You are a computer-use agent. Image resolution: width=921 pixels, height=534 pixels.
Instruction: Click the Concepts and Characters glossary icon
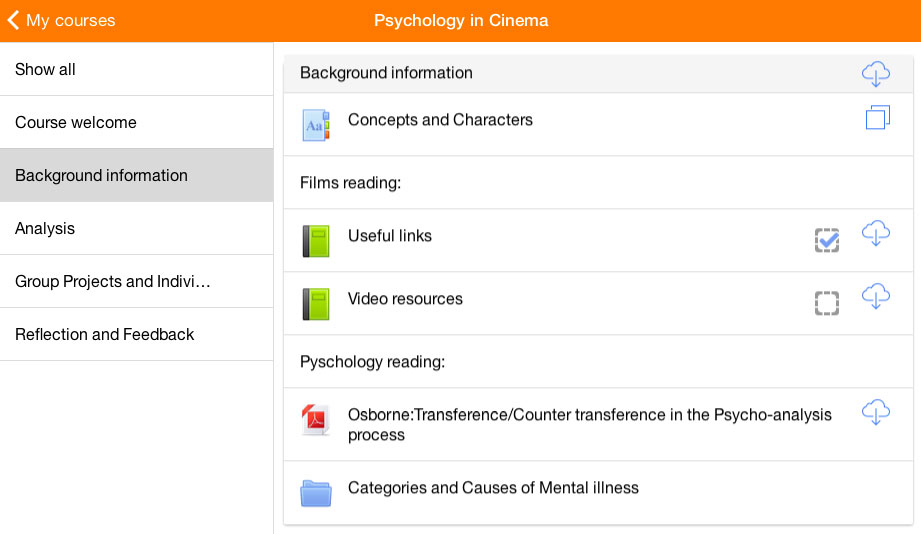click(316, 125)
